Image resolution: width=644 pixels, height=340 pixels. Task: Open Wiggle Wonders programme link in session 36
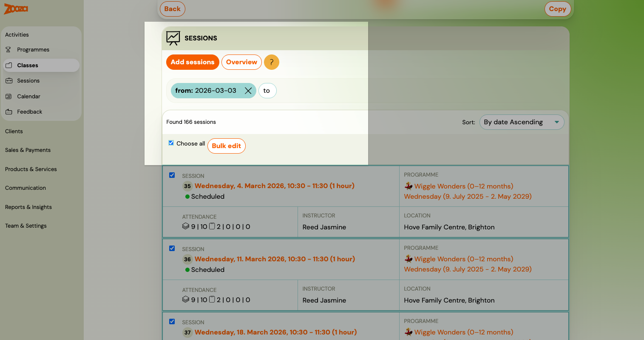(x=464, y=259)
